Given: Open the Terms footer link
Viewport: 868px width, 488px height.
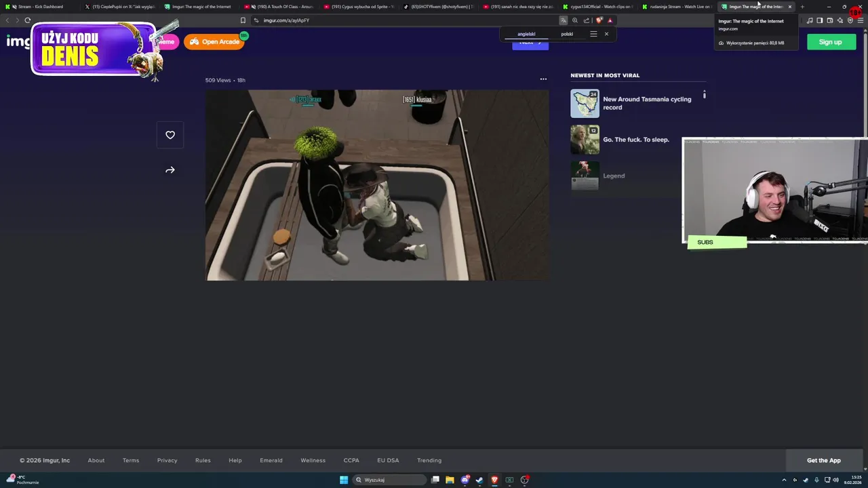Looking at the screenshot, I should point(131,460).
